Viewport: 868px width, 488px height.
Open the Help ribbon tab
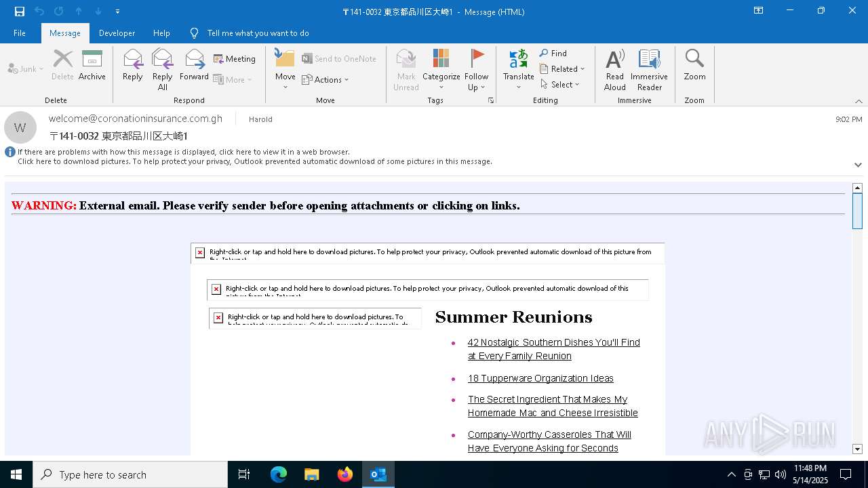point(161,33)
